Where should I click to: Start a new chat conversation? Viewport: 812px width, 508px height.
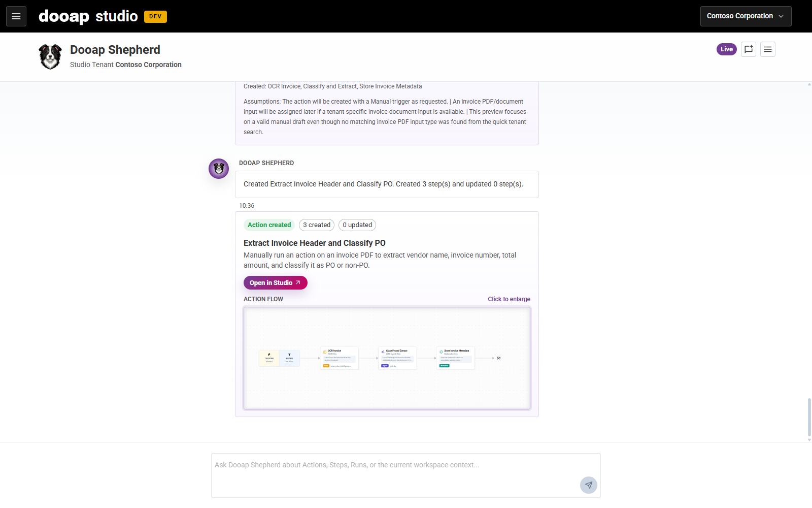click(749, 49)
